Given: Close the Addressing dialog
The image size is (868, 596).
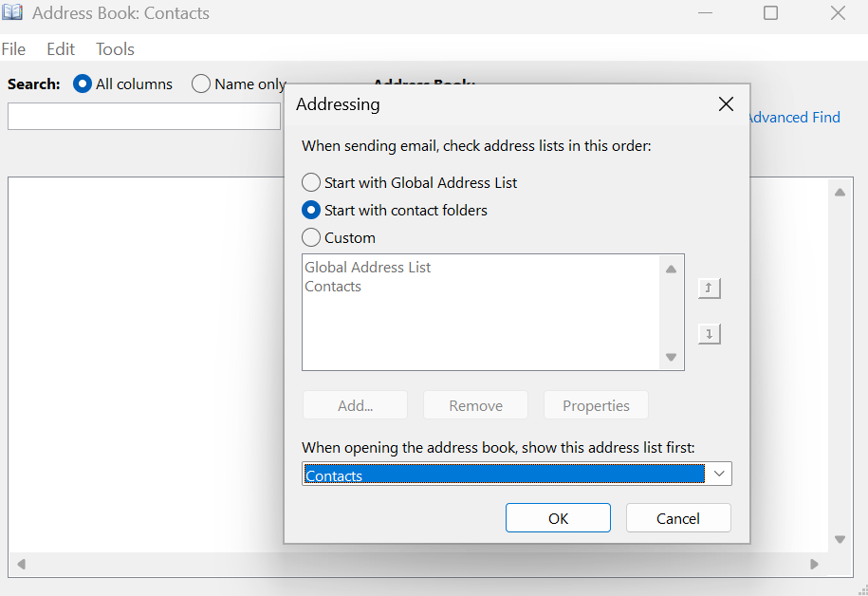Looking at the screenshot, I should click(726, 103).
